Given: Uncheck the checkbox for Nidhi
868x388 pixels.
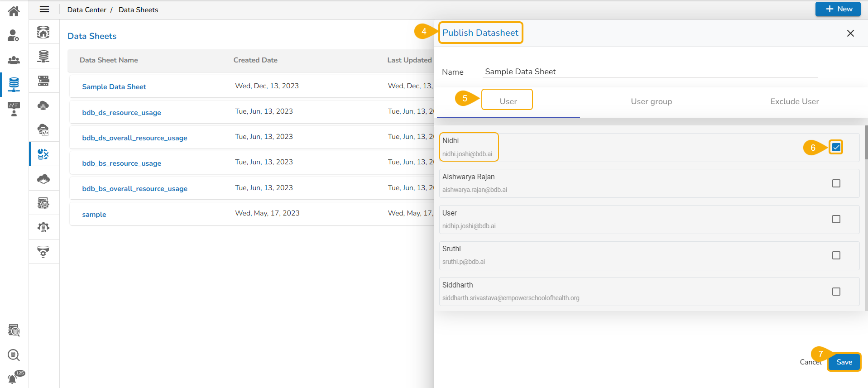Looking at the screenshot, I should [836, 147].
